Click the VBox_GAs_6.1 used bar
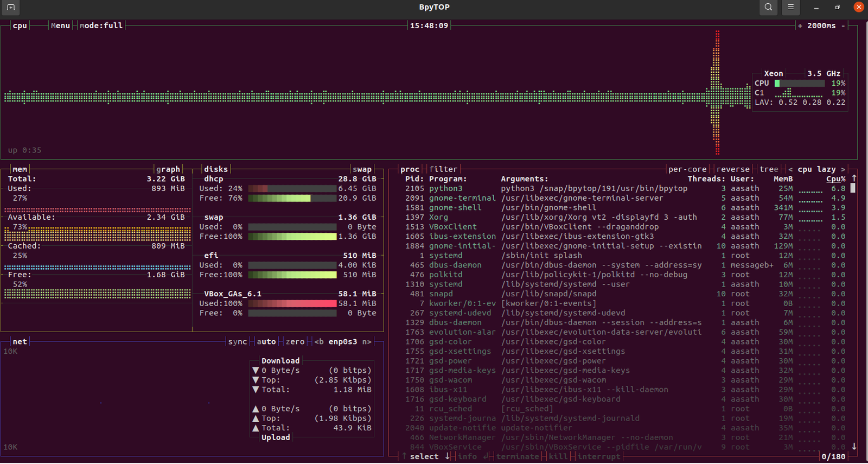868x464 pixels. pyautogui.click(x=292, y=303)
